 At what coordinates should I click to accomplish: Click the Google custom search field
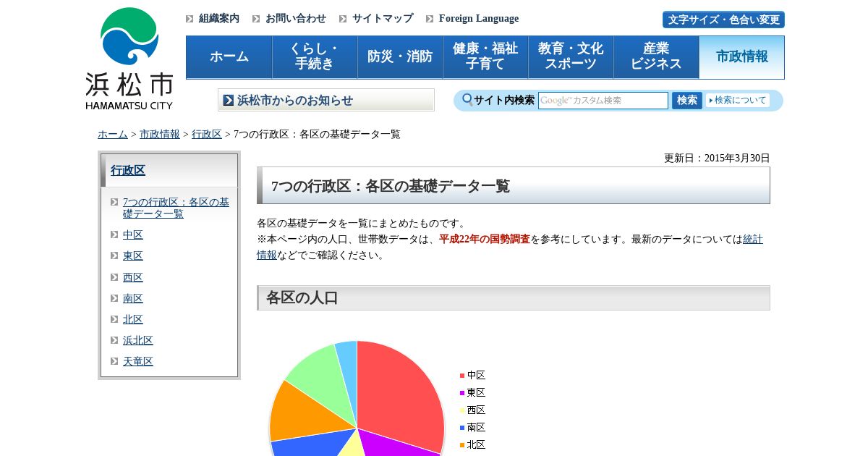click(x=603, y=101)
